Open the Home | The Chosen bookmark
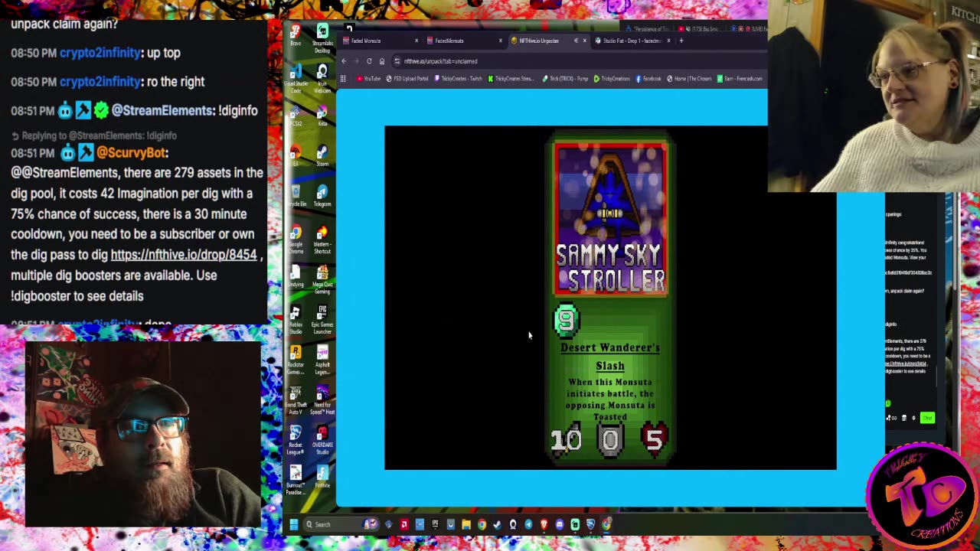The height and width of the screenshot is (551, 980). point(689,79)
